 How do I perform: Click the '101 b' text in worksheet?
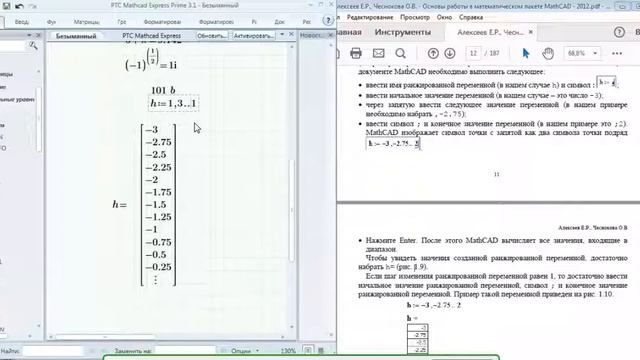point(163,90)
